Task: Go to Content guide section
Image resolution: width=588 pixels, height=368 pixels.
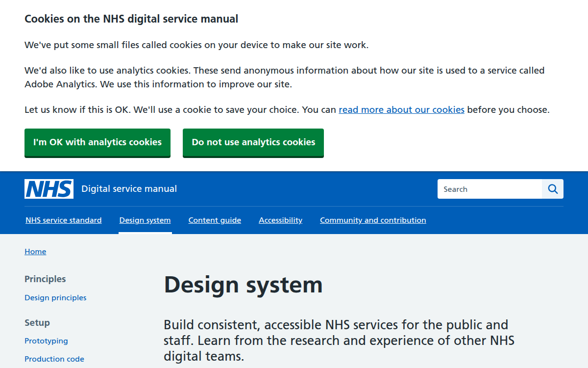Action: coord(215,220)
